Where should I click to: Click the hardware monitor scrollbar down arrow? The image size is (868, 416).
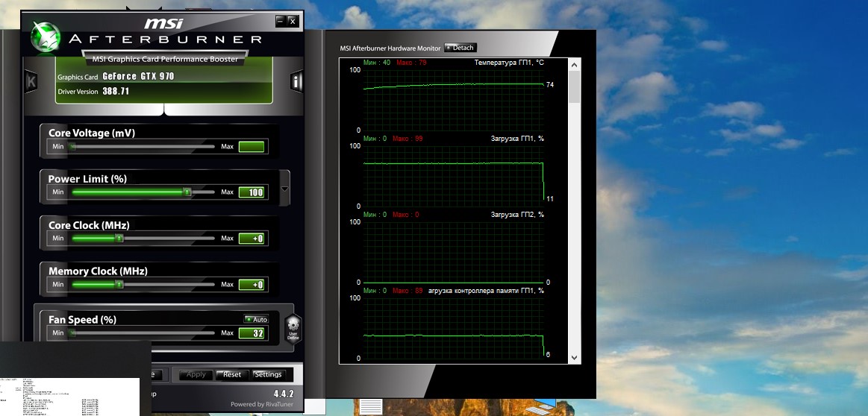click(574, 358)
